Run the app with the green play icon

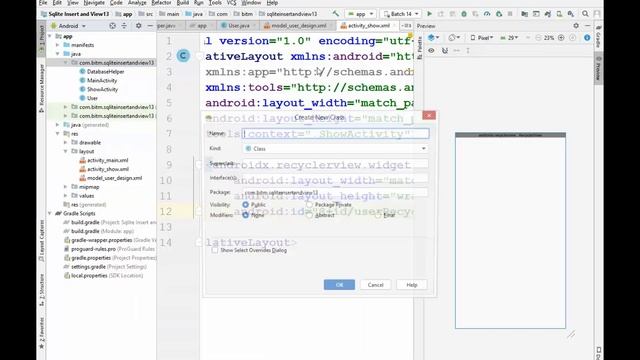click(x=429, y=14)
